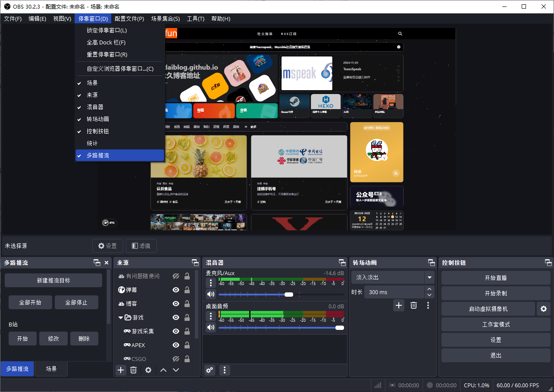Add a new source with plus icon
The height and width of the screenshot is (392, 554).
click(x=121, y=370)
